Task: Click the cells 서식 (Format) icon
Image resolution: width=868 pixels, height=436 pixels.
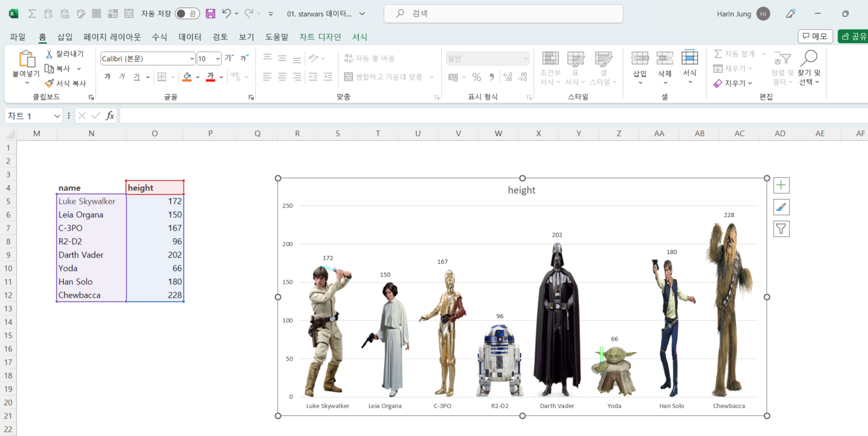Action: coord(690,58)
